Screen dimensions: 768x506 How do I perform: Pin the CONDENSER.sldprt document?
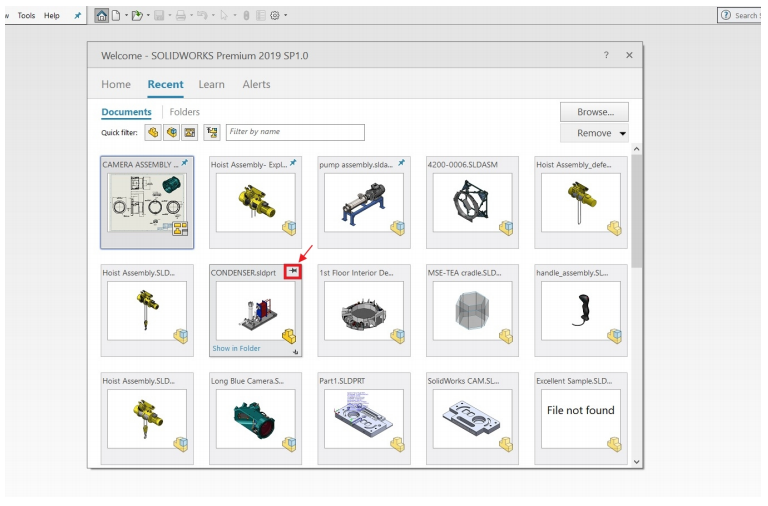[293, 271]
